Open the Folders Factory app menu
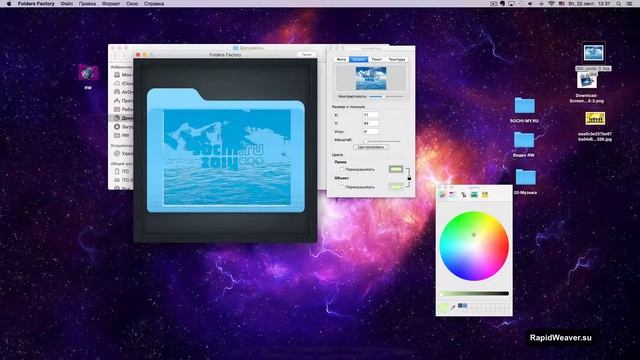 click(x=36, y=3)
